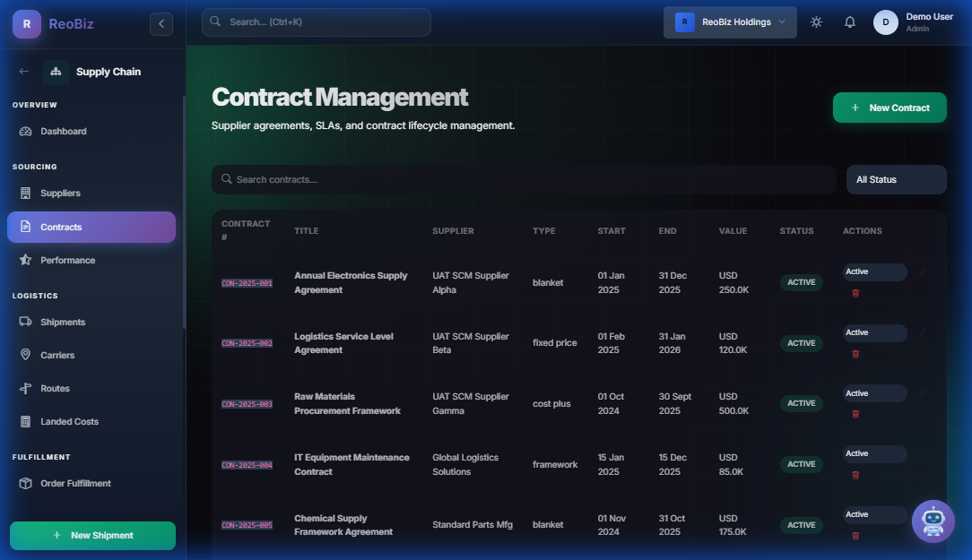
Task: Click the notification bell
Action: pos(849,22)
